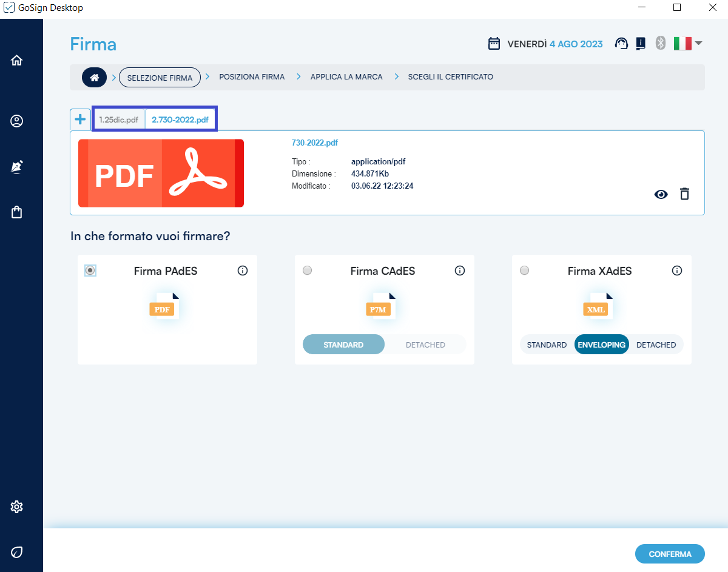Choose STANDARD option under Firma XAdES

pyautogui.click(x=547, y=345)
